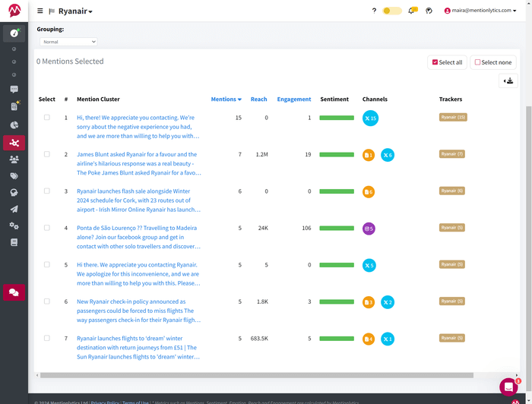Click the X 5 channel badge in row 5
This screenshot has width=532, height=404.
pos(369,265)
